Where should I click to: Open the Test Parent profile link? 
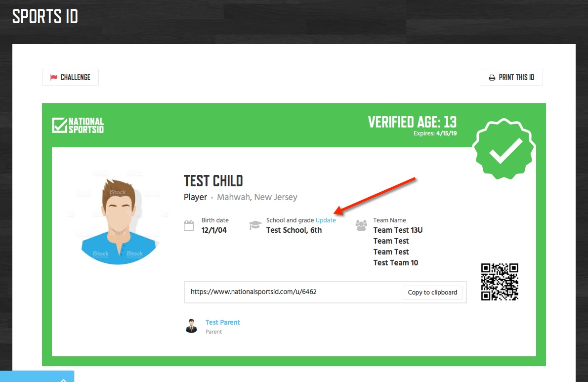coord(222,322)
